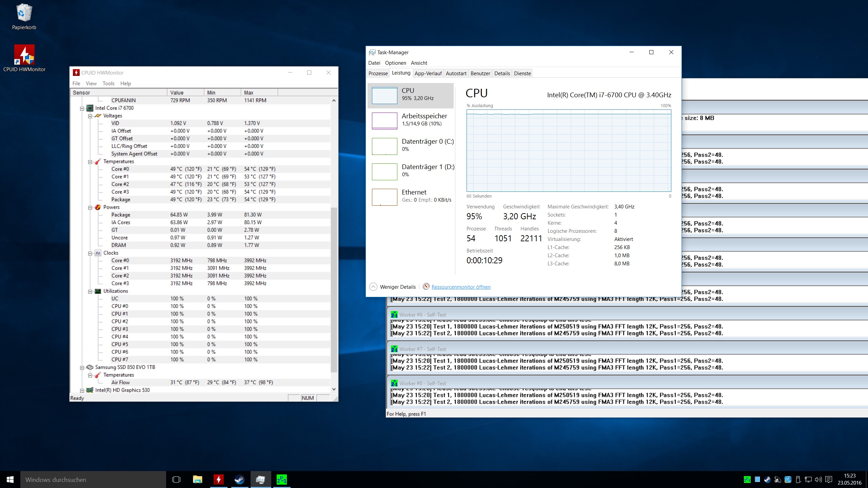Open the Tools menu in HWMonitor
This screenshot has height=488, width=868.
(108, 83)
